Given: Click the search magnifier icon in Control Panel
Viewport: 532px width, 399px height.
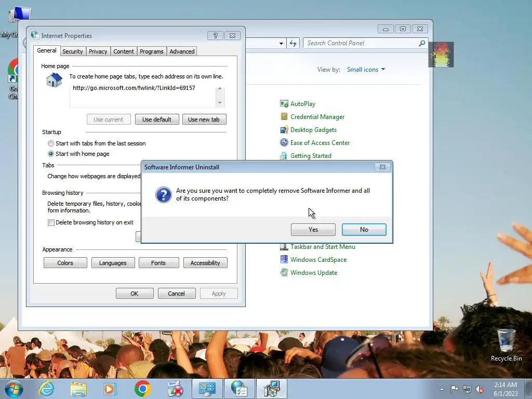Looking at the screenshot, I should click(x=422, y=43).
